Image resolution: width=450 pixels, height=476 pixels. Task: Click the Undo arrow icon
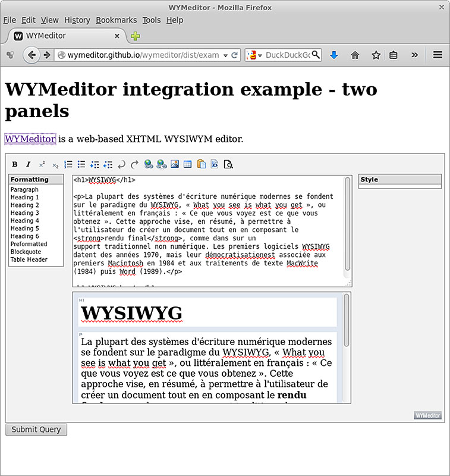121,165
